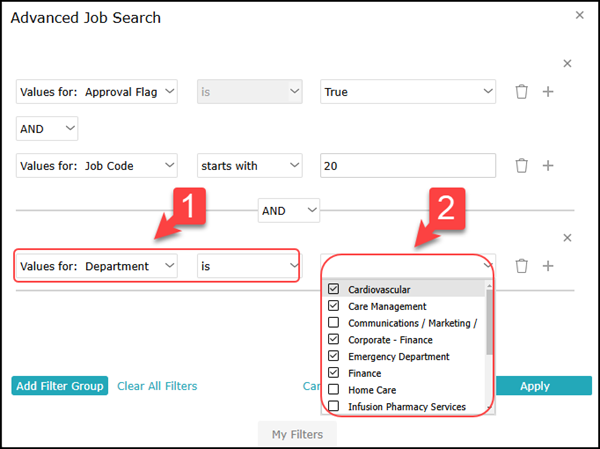Click the department list scrollbar thumb

(489, 322)
